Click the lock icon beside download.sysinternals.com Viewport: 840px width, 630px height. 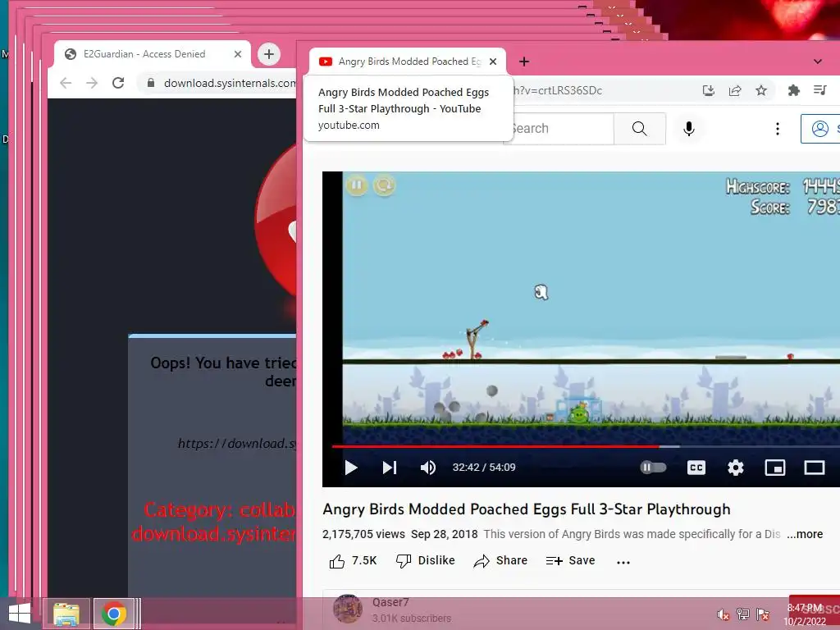151,83
